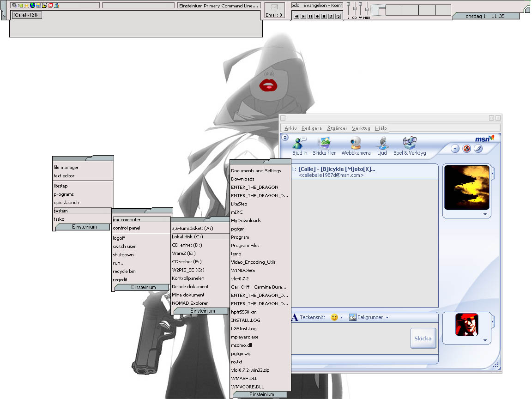Open the Verktyg menu in MSN

361,128
